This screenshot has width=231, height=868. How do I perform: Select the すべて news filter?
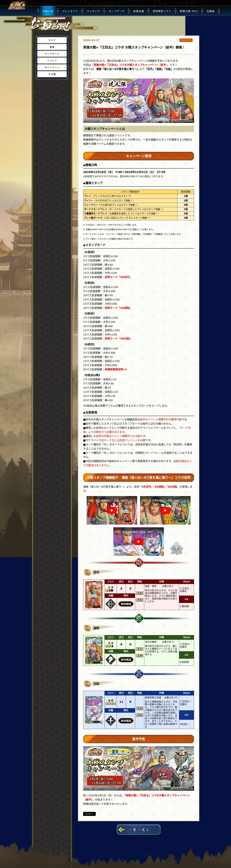(52, 40)
